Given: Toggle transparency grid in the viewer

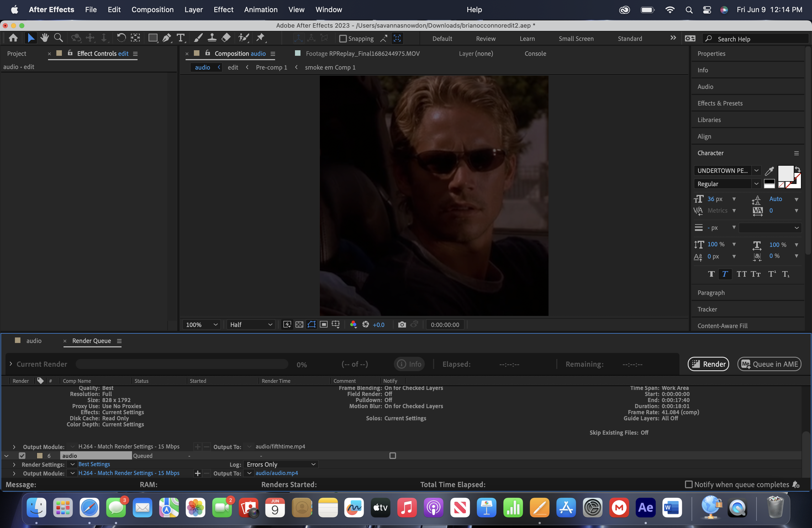Looking at the screenshot, I should (299, 324).
